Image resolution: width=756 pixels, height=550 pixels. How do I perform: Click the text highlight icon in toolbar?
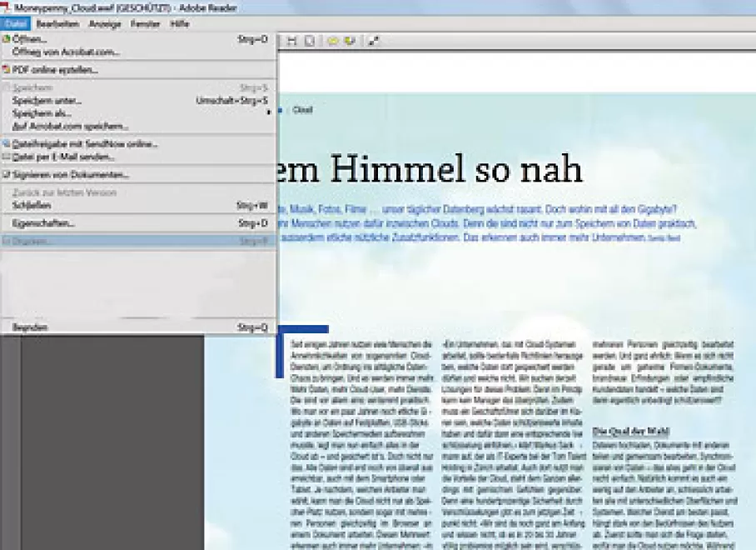(x=350, y=41)
